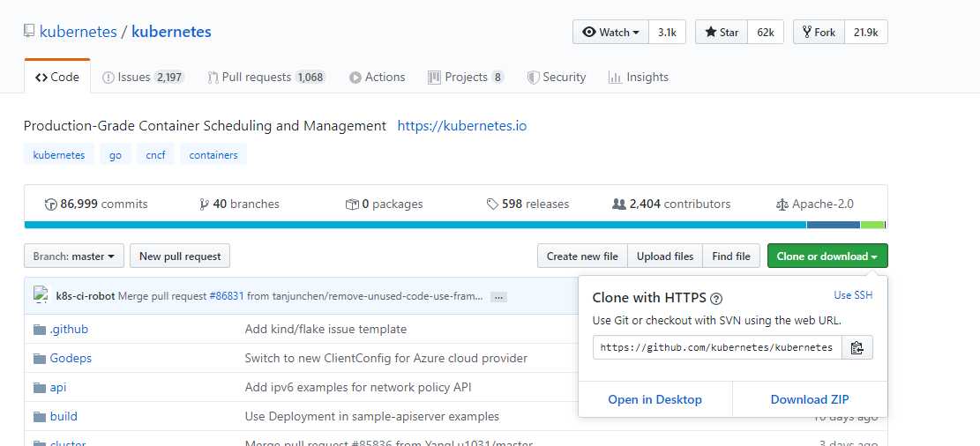Select the go topic tag
Viewport: 980px width, 446px height.
point(115,154)
